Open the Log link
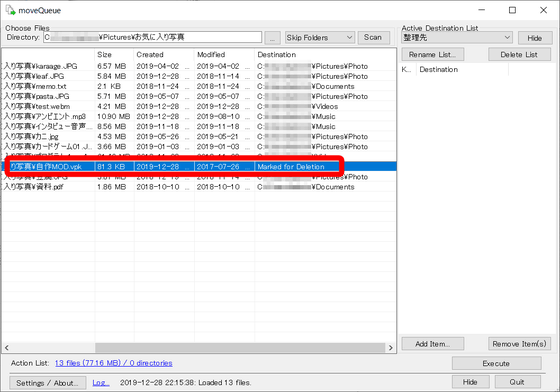Screen dimensions: 560x392 (101, 383)
